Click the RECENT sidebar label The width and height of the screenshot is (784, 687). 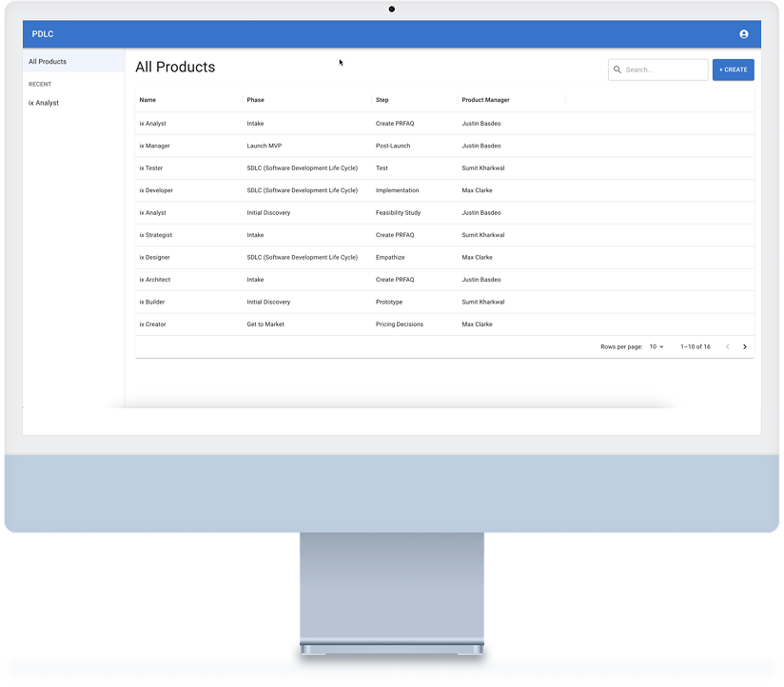[40, 84]
